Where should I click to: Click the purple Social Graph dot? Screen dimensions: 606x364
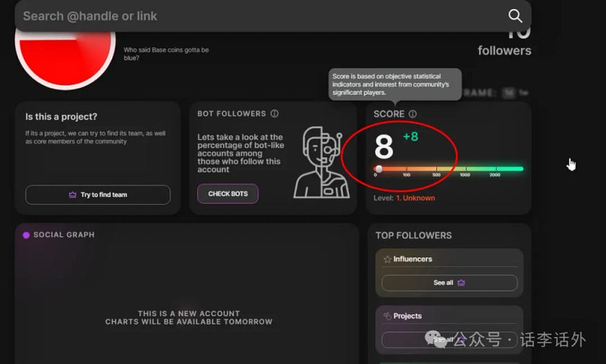click(26, 235)
